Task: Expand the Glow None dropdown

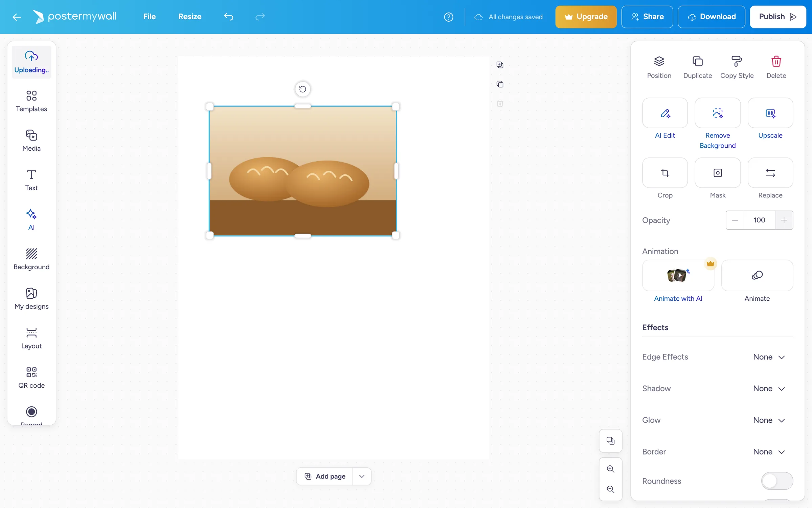Action: [x=769, y=420]
